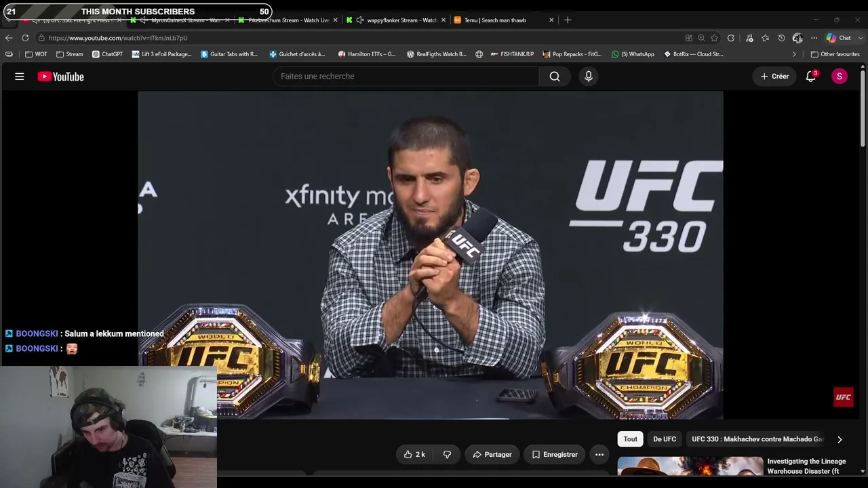Open the Stream bookmark folder

coord(70,54)
